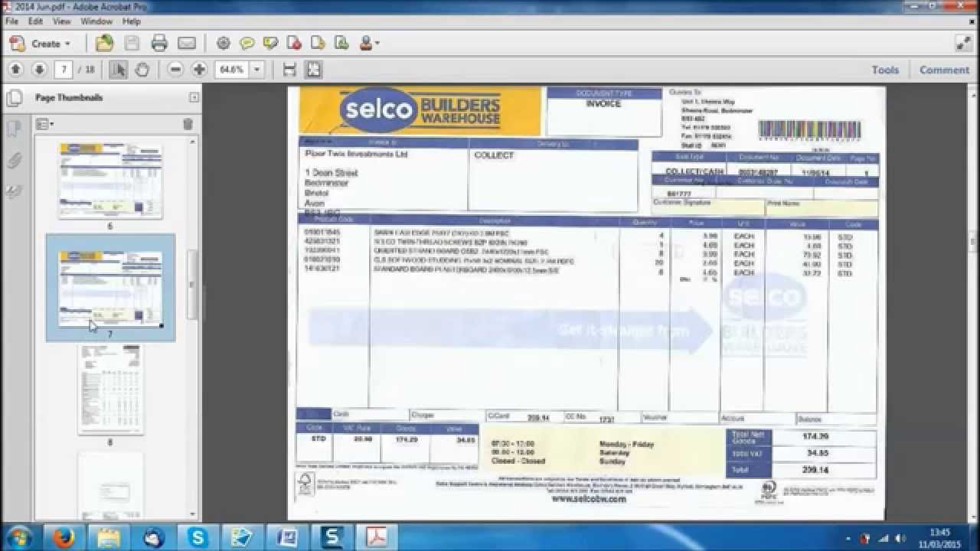Switch to Adobe Acrobat taskbar icon
Screen dimensions: 980x551
(376, 538)
